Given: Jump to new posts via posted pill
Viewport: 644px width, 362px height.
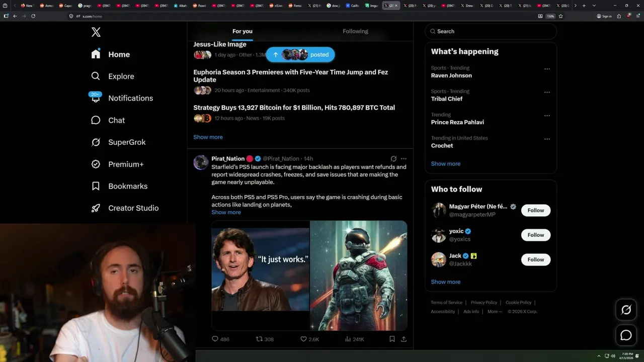Looking at the screenshot, I should click(x=300, y=55).
